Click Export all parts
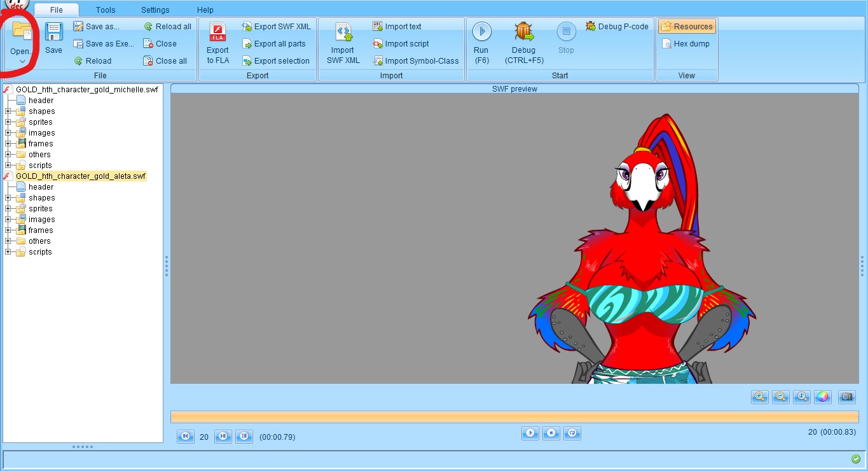 pos(273,44)
